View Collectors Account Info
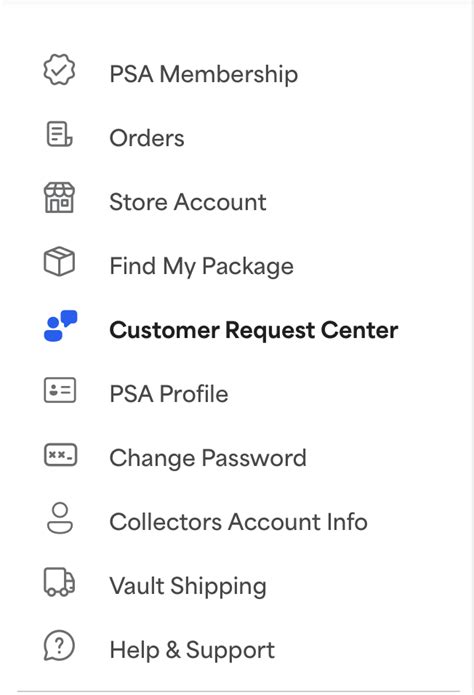 click(239, 522)
